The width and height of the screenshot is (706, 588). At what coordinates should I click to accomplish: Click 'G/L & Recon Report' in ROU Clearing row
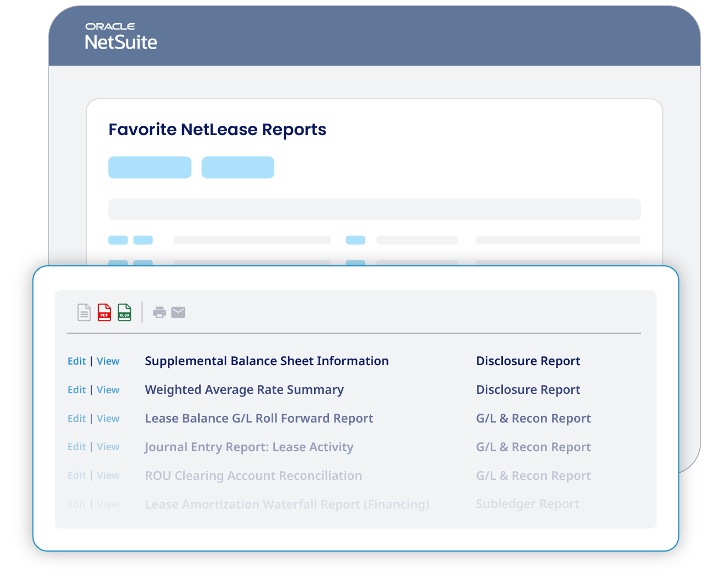tap(533, 476)
